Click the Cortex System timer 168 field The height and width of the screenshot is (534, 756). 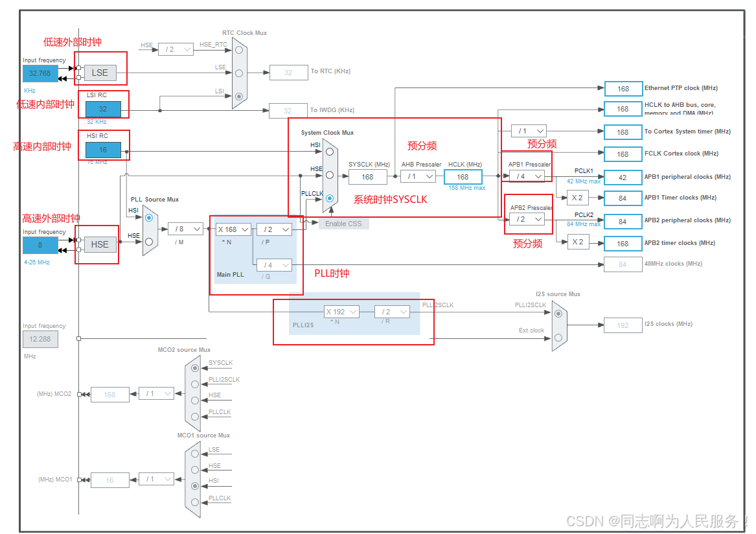coord(623,132)
